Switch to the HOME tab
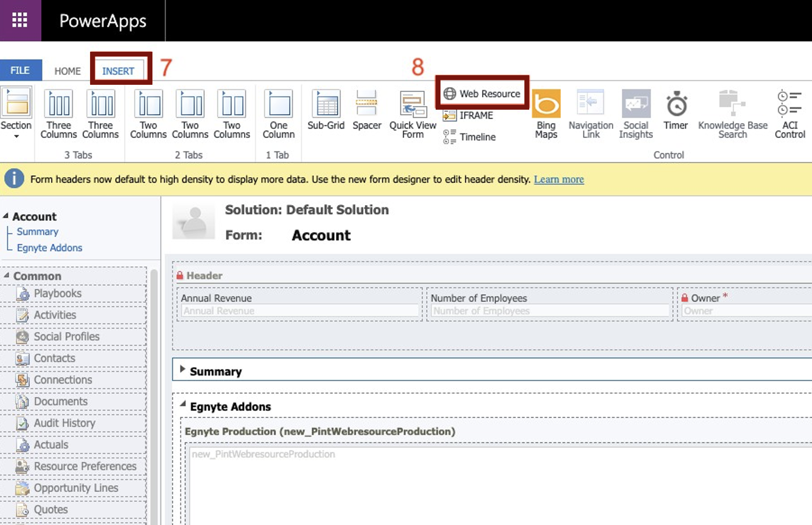The image size is (812, 525). 67,71
